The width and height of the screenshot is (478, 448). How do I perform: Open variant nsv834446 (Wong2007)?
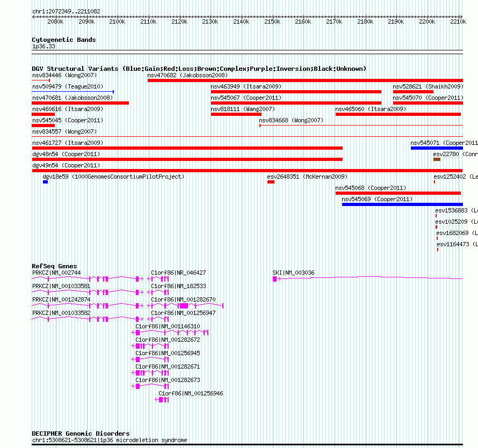click(x=64, y=75)
